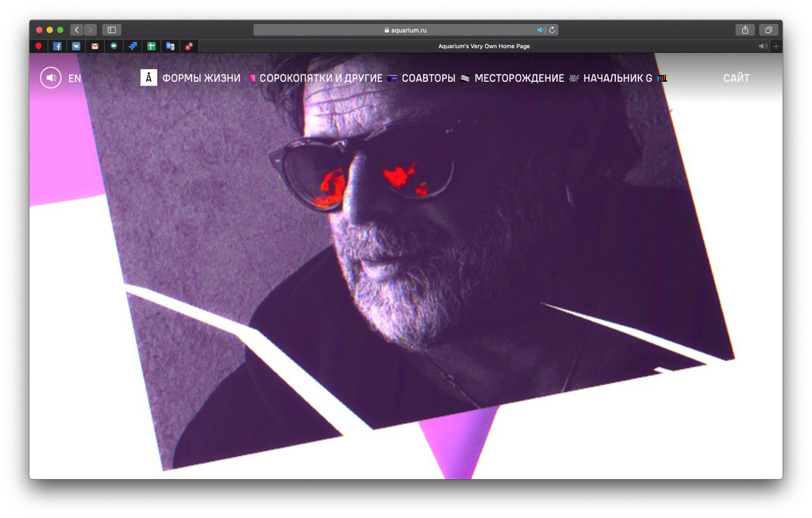Open the Safari Share menu
Image resolution: width=812 pixels, height=518 pixels.
tap(745, 30)
